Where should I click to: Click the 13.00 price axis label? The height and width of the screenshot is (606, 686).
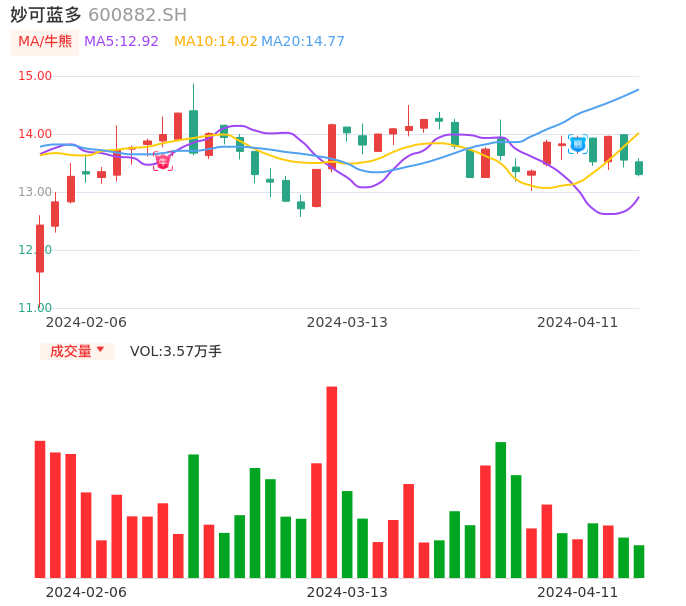[35, 192]
